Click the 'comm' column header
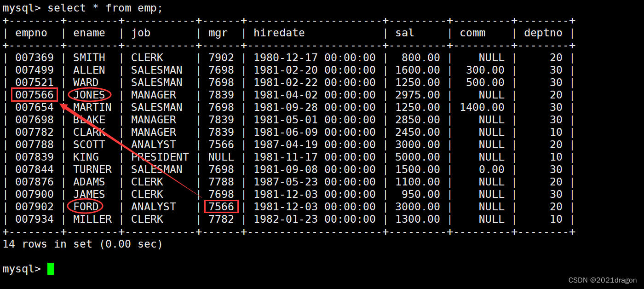The height and width of the screenshot is (289, 644). [472, 33]
